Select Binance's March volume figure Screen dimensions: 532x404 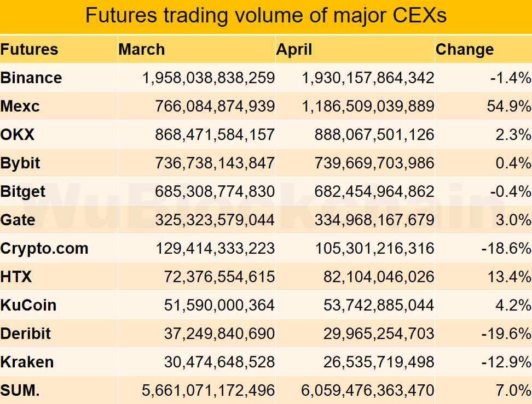tap(208, 78)
